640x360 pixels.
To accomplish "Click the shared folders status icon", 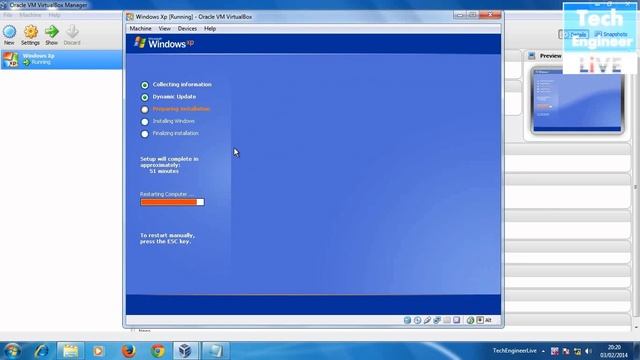I will [x=447, y=320].
